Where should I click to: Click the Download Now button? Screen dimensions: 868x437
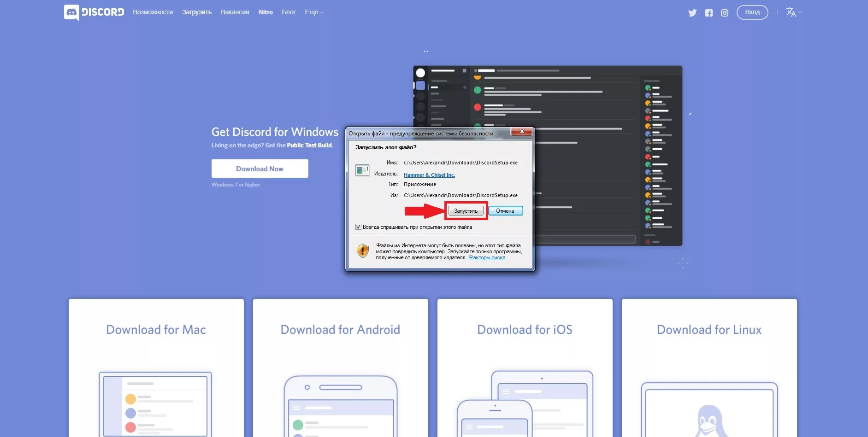(260, 169)
